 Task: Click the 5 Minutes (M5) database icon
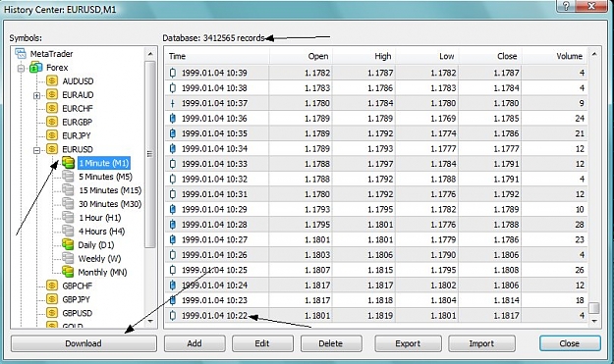68,177
